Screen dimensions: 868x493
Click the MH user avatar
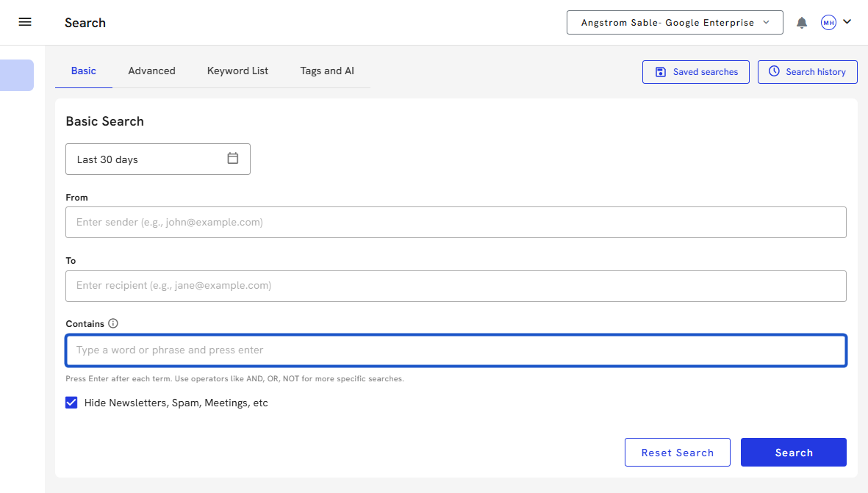828,23
